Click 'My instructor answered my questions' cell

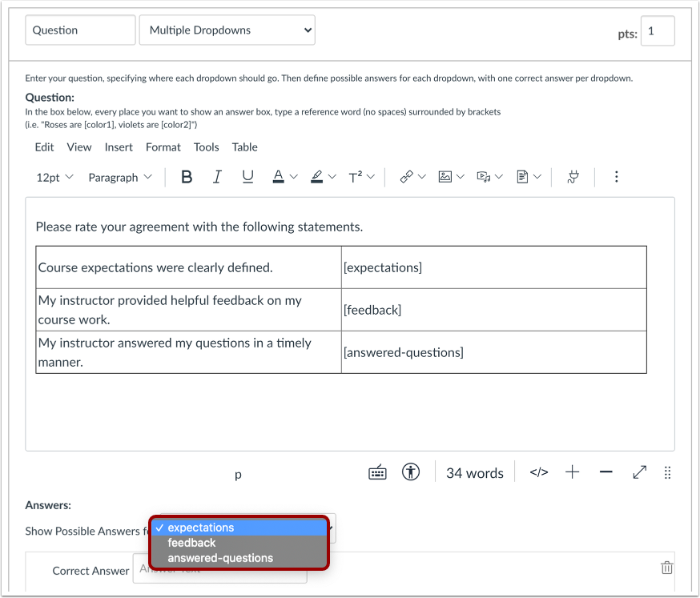point(188,352)
